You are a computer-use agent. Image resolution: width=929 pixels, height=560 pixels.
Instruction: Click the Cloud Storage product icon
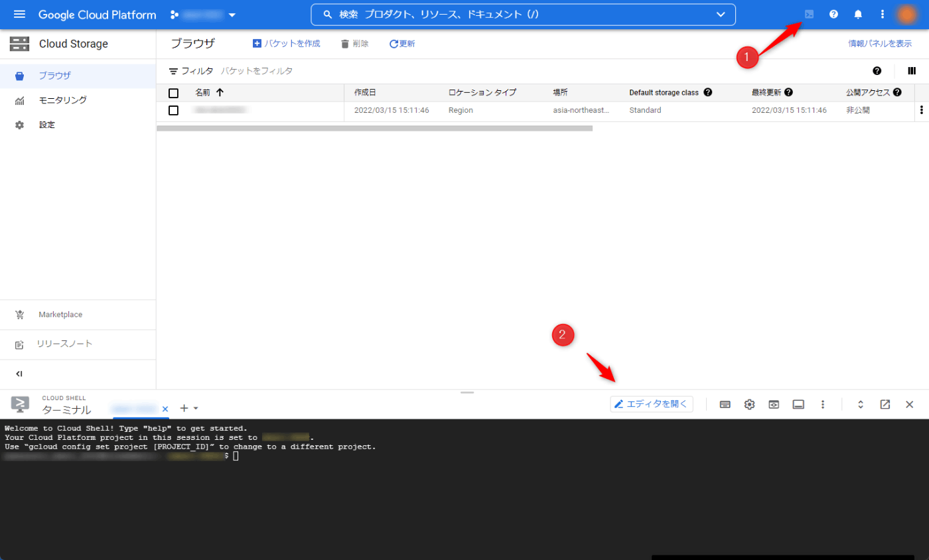click(19, 44)
